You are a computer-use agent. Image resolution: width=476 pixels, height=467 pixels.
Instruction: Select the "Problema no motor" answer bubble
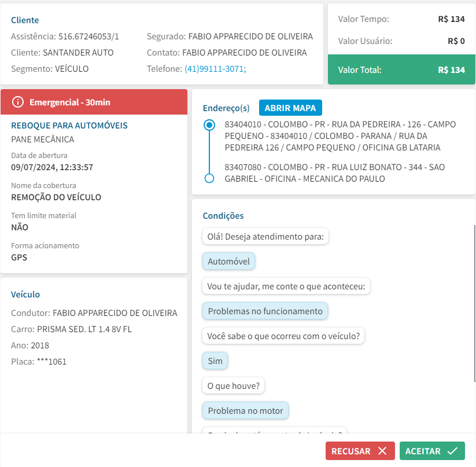coord(245,411)
